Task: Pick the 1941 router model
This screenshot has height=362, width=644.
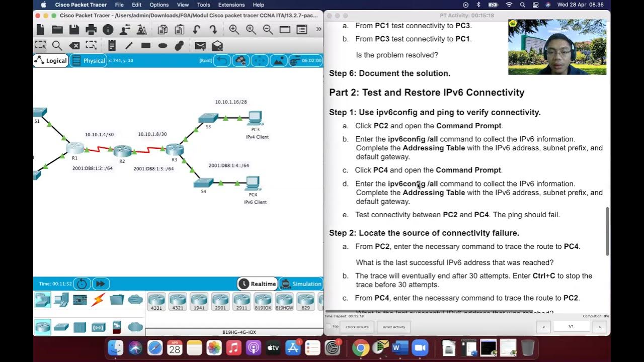Action: (x=199, y=302)
